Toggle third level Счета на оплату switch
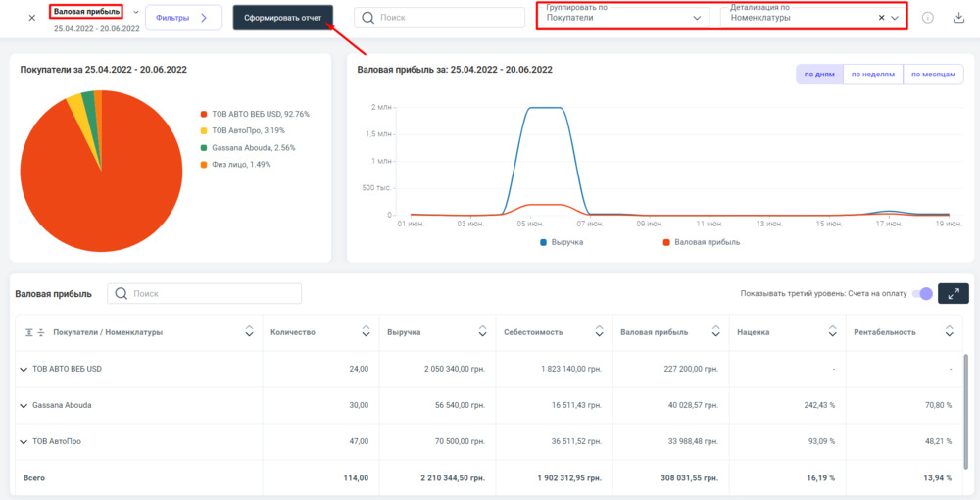 (921, 294)
